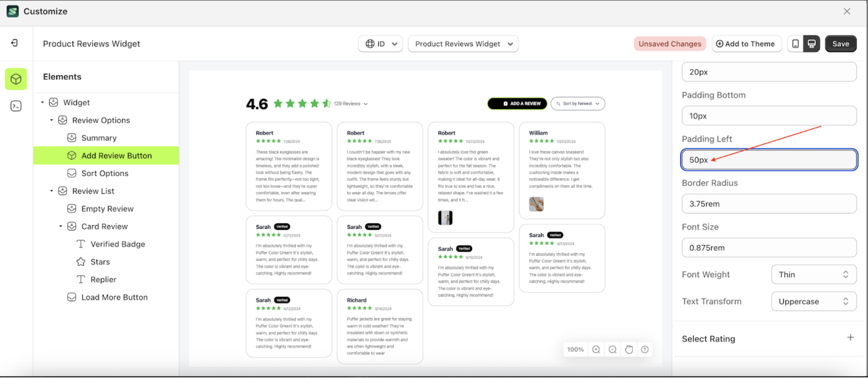Switch to mobile preview icon
The height and width of the screenshot is (378, 868).
795,44
